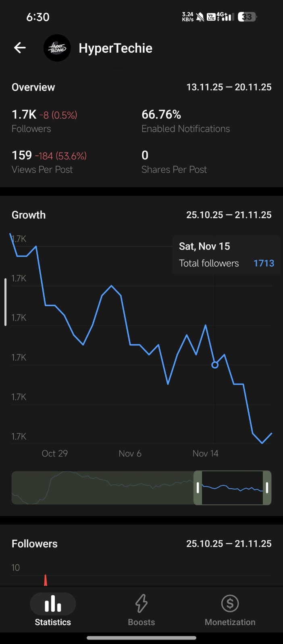Tap the back arrow icon
This screenshot has height=644, width=283.
click(x=20, y=48)
